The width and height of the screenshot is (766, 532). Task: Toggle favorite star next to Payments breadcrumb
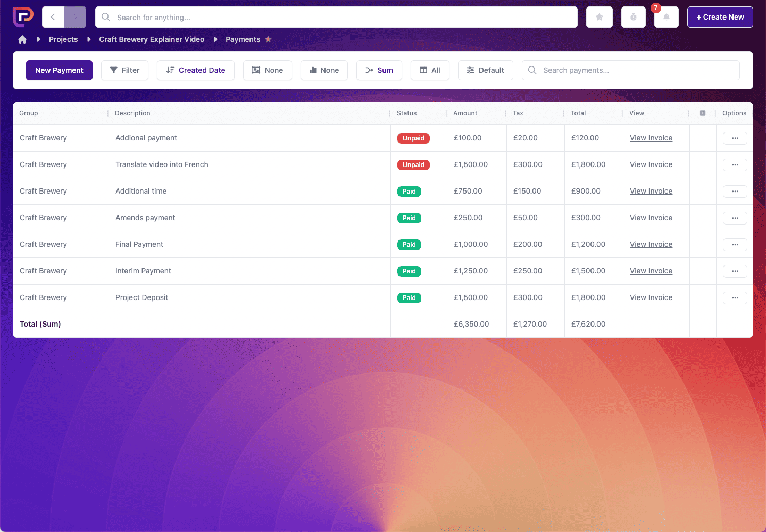pyautogui.click(x=268, y=39)
